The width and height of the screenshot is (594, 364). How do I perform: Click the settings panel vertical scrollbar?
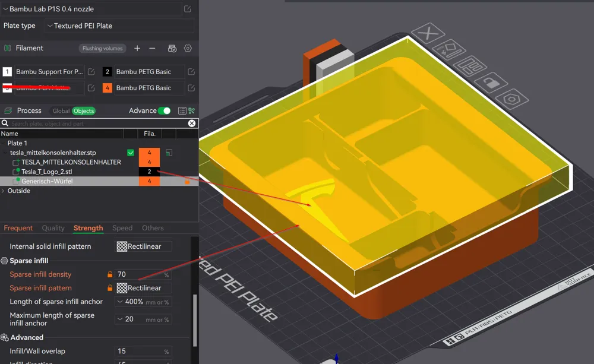(x=195, y=320)
